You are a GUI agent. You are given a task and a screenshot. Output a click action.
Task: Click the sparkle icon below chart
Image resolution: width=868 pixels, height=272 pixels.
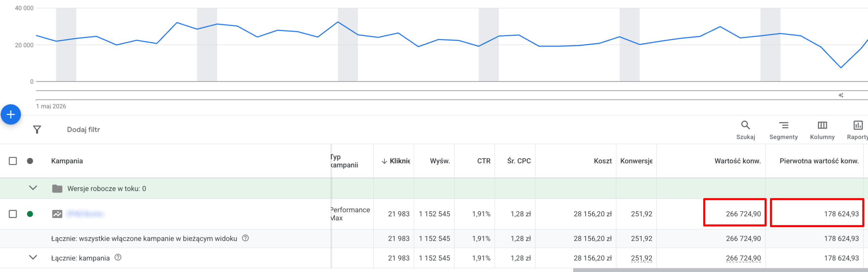pyautogui.click(x=841, y=95)
